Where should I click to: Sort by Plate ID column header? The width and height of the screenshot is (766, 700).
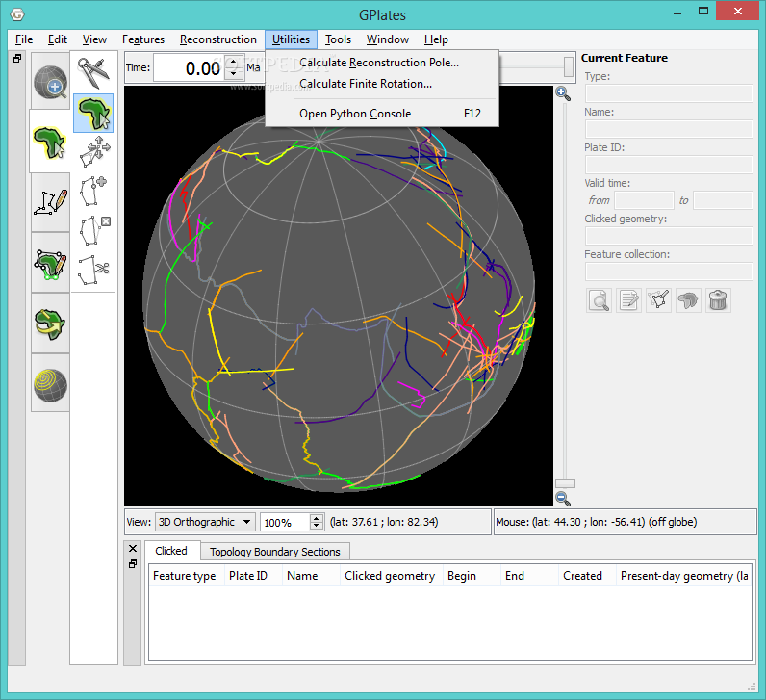pos(253,576)
